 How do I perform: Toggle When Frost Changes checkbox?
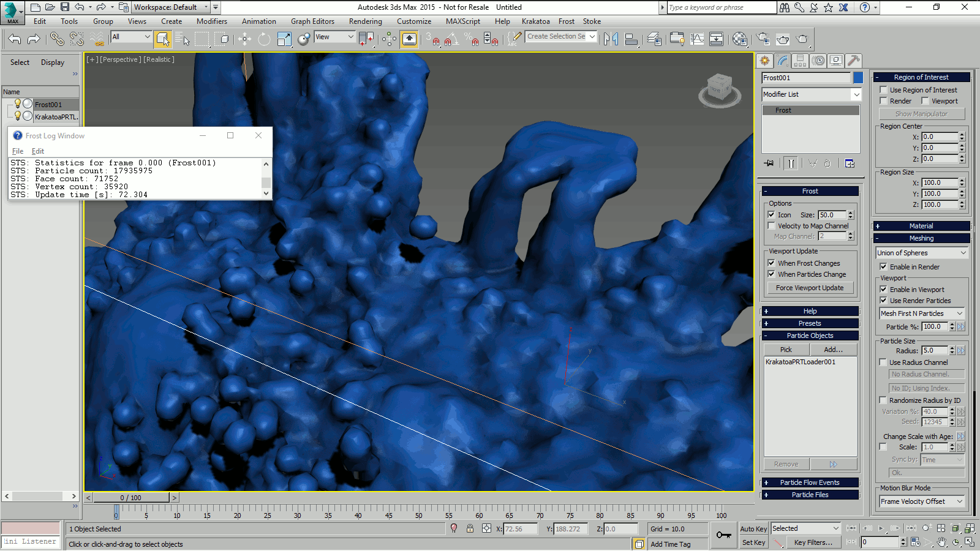coord(771,263)
